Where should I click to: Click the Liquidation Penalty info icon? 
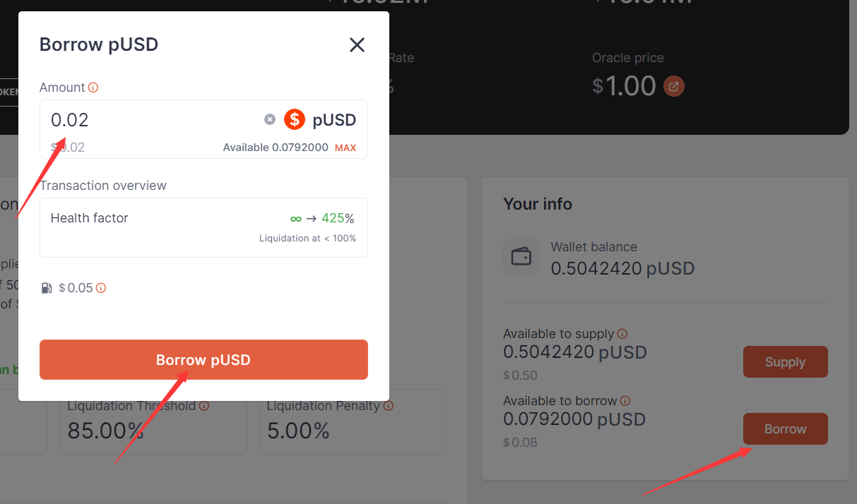pos(389,406)
